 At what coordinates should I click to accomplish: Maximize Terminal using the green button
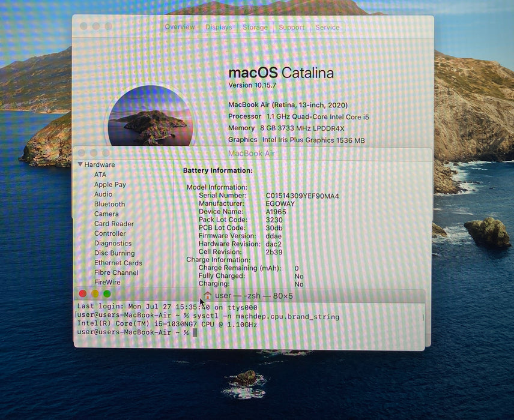coord(107,293)
